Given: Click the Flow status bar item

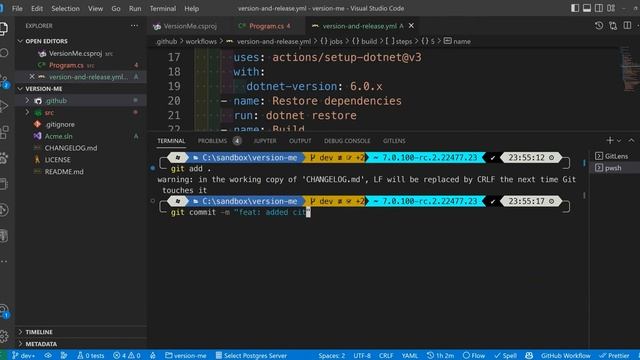Looking at the screenshot, I should click(474, 356).
